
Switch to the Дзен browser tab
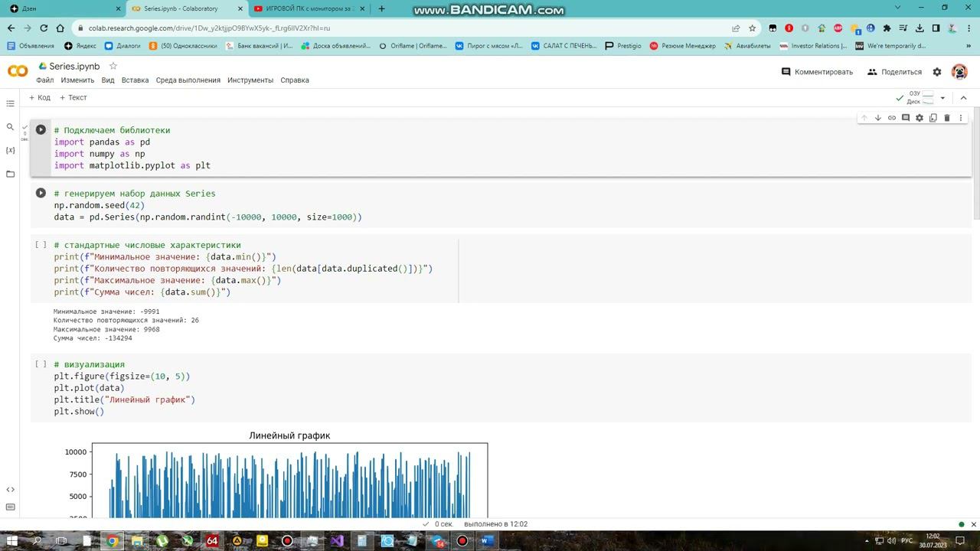pyautogui.click(x=63, y=8)
